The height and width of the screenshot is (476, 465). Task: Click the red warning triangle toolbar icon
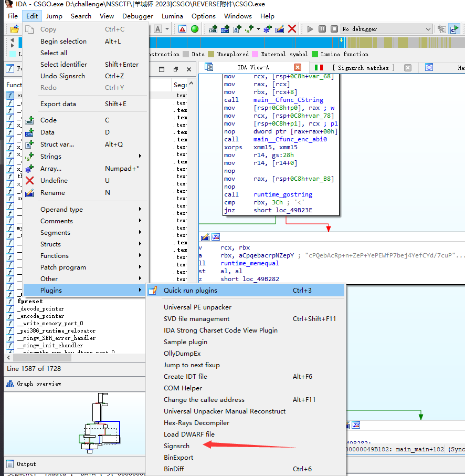[x=182, y=29]
